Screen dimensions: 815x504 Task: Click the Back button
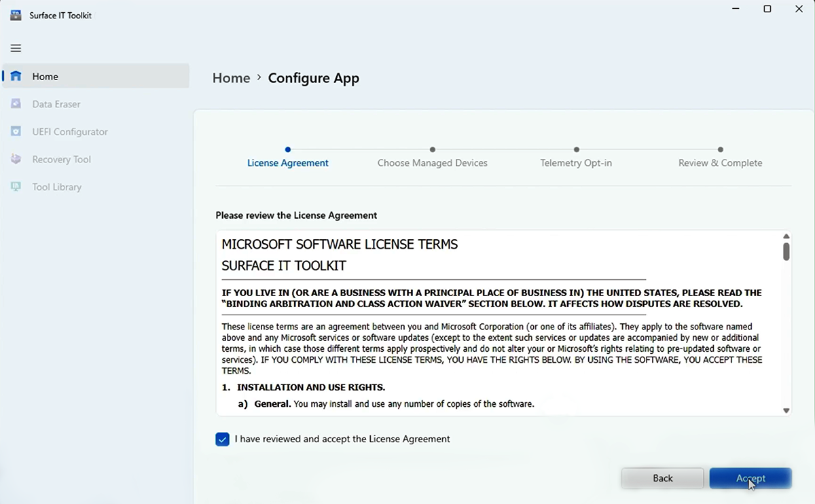[x=662, y=478]
